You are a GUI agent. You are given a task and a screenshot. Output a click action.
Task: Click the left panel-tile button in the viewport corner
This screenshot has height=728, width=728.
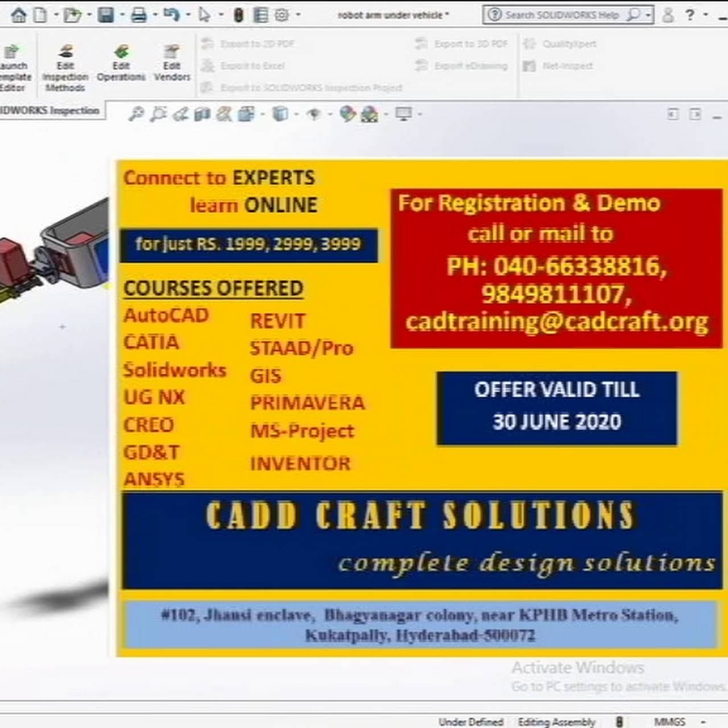pyautogui.click(x=673, y=114)
